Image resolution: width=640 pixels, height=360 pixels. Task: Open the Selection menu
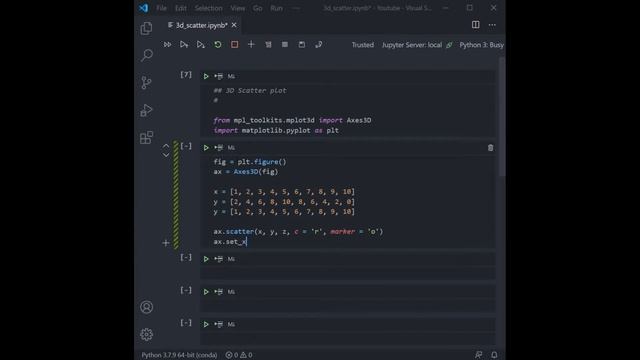click(208, 8)
